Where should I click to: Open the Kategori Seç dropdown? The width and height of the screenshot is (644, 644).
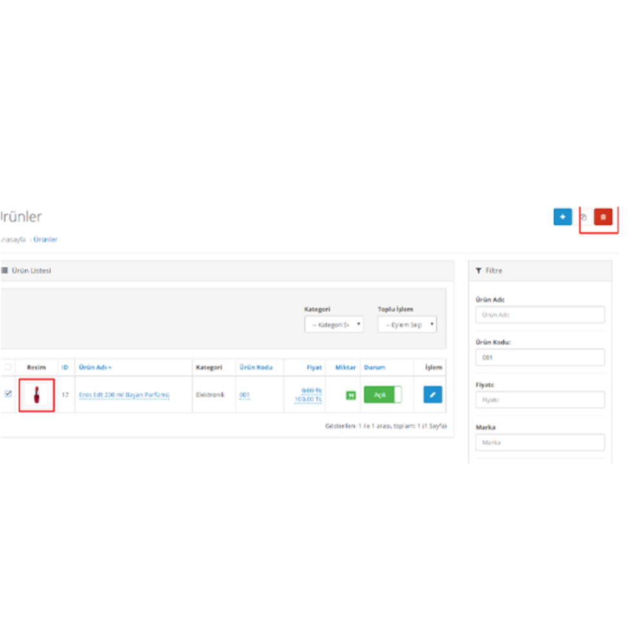(335, 325)
